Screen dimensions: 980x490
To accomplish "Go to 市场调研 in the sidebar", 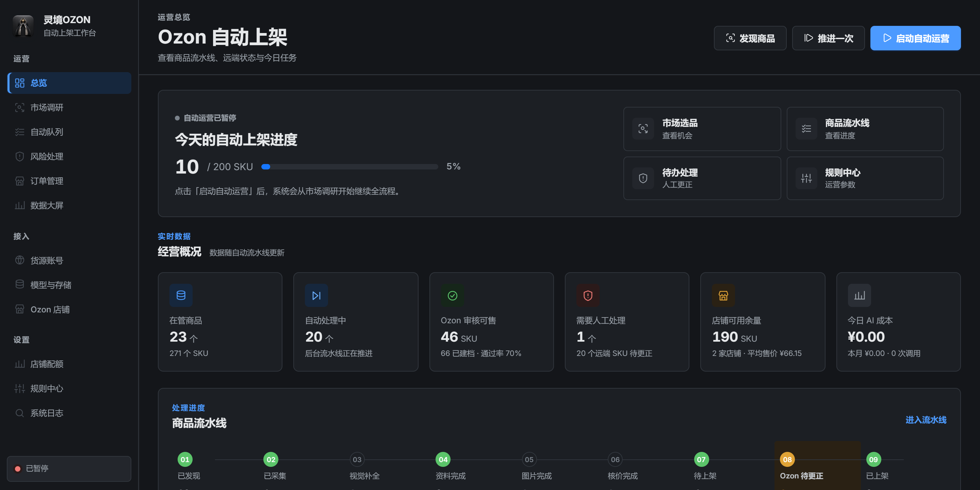I will [69, 107].
